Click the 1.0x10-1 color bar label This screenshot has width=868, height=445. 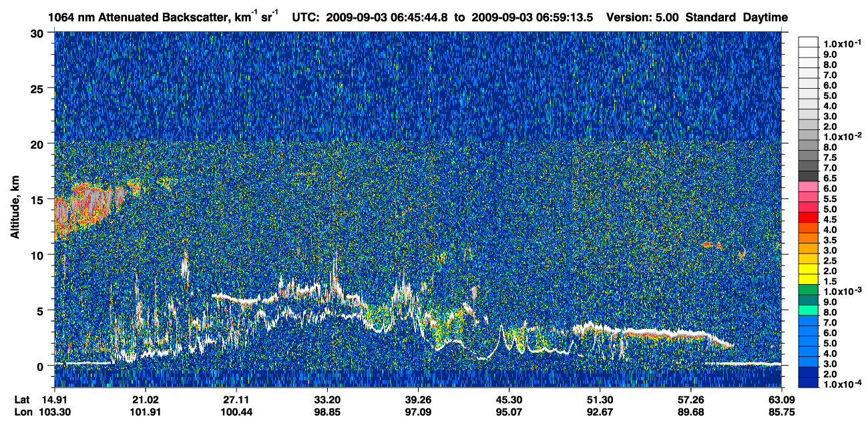[x=843, y=42]
